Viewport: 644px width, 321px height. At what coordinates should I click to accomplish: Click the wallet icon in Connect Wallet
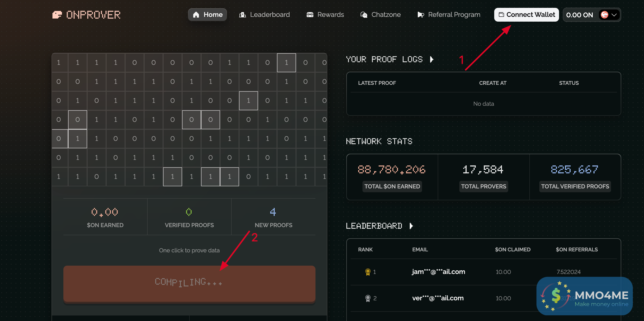(501, 15)
